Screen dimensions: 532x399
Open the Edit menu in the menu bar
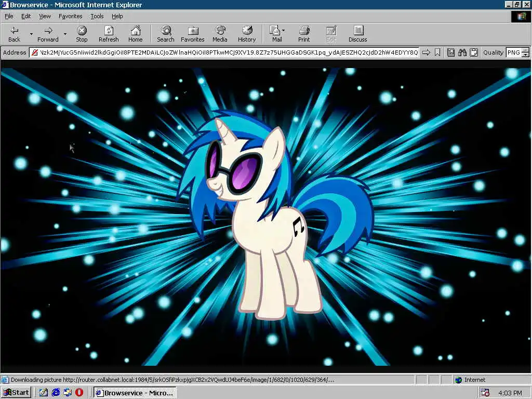click(26, 16)
